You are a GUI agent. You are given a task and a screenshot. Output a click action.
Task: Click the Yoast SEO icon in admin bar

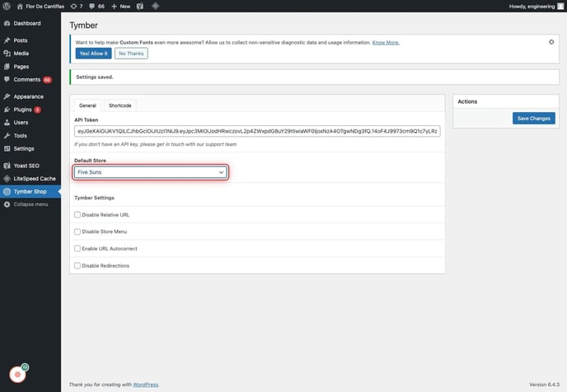[140, 6]
